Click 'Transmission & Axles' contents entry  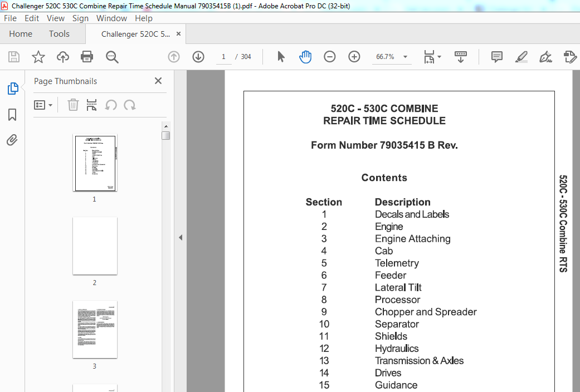(419, 361)
